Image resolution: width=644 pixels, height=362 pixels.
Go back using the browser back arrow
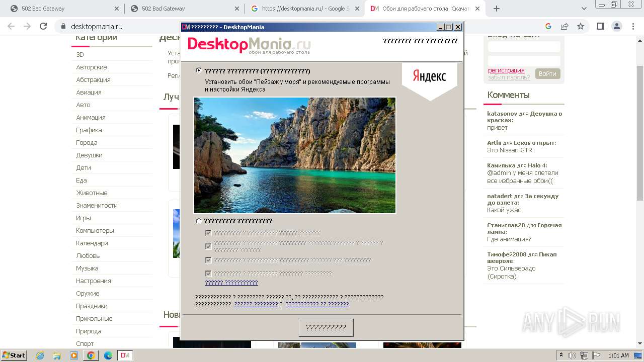11,27
